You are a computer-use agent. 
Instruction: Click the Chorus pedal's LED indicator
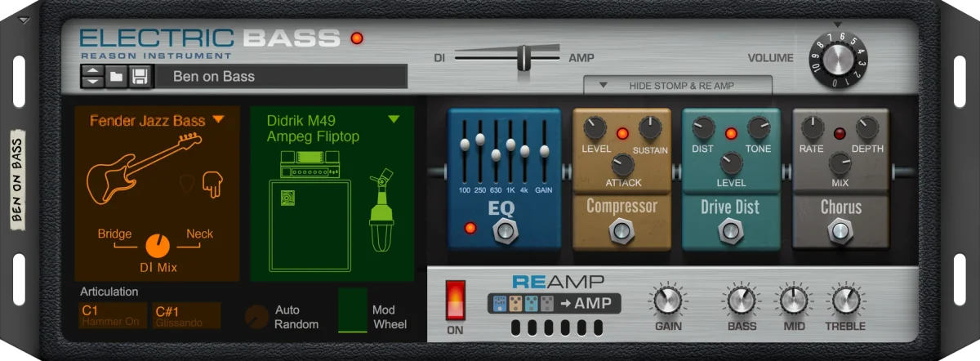coord(840,133)
